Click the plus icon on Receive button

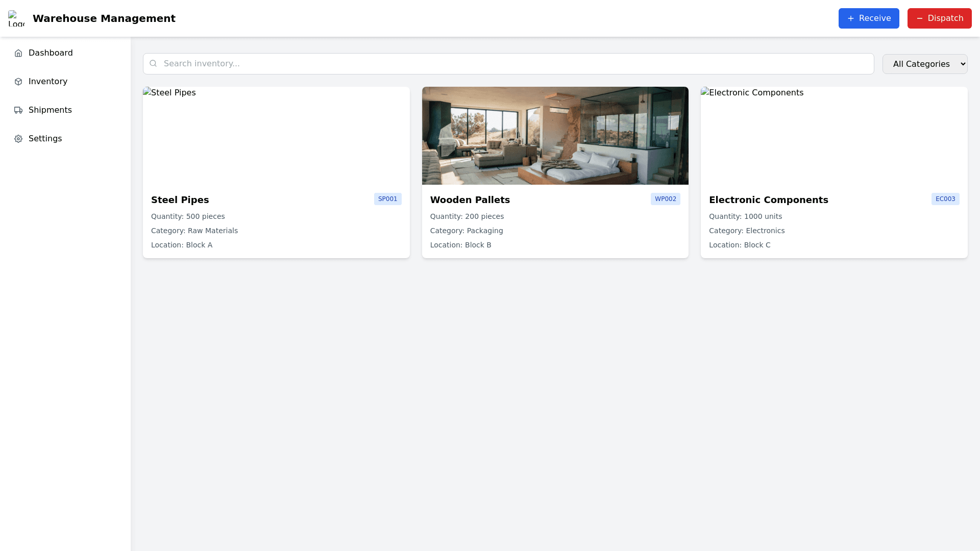[850, 18]
